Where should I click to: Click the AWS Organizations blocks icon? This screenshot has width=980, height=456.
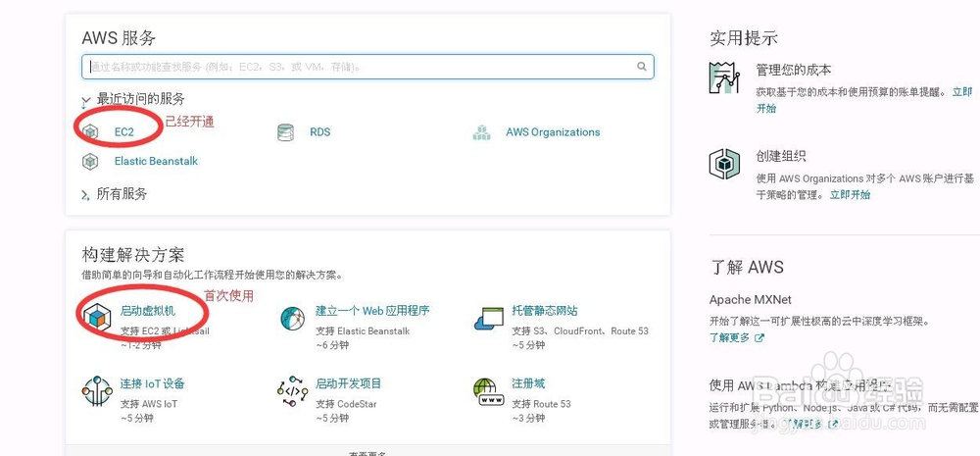(x=481, y=132)
